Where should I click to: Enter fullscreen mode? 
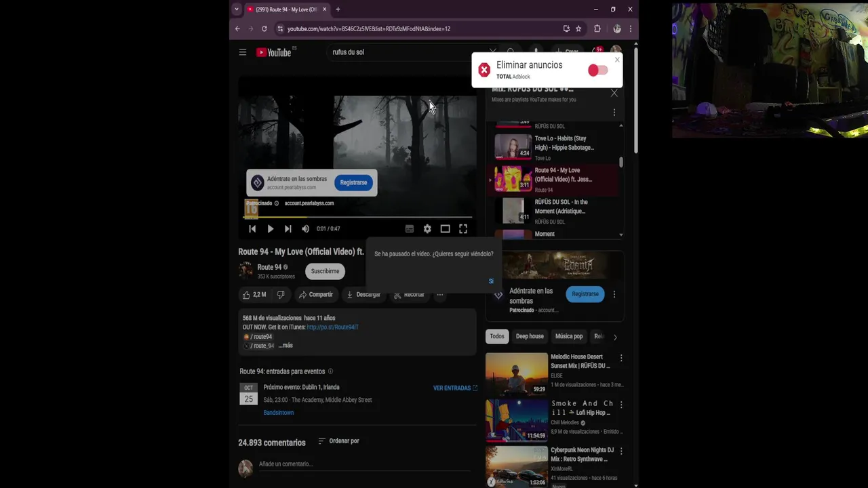point(463,229)
